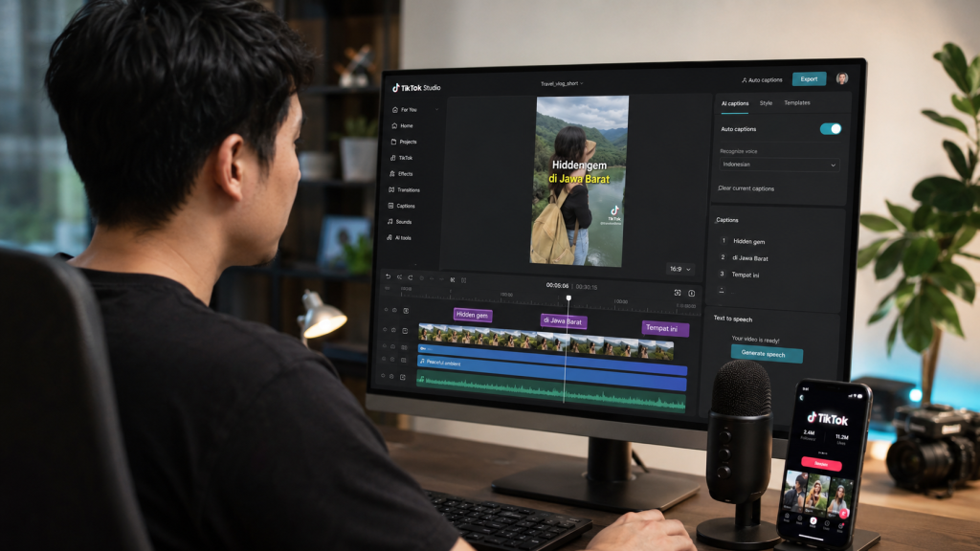Click the vertical video preview
The width and height of the screenshot is (980, 551).
tap(579, 180)
